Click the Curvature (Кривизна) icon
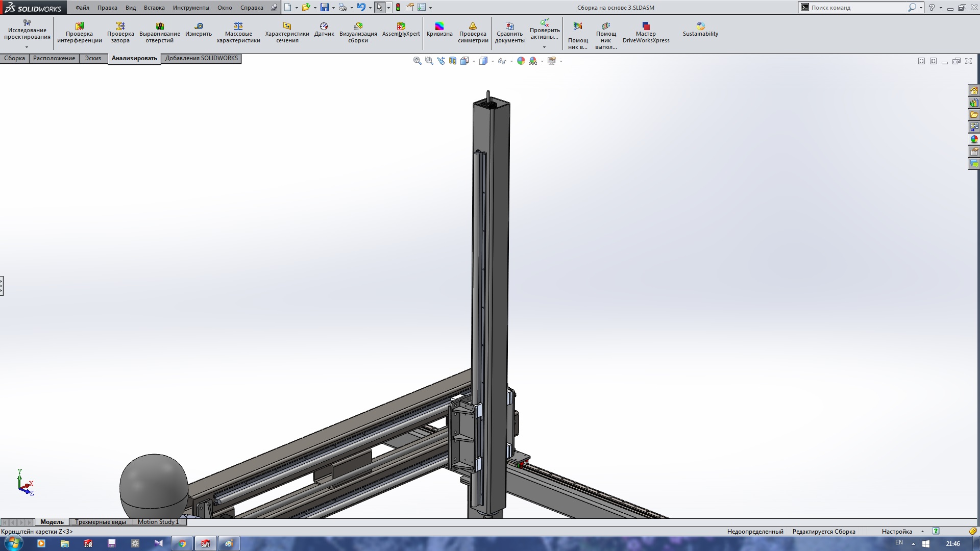This screenshot has height=551, width=980. pyautogui.click(x=439, y=30)
